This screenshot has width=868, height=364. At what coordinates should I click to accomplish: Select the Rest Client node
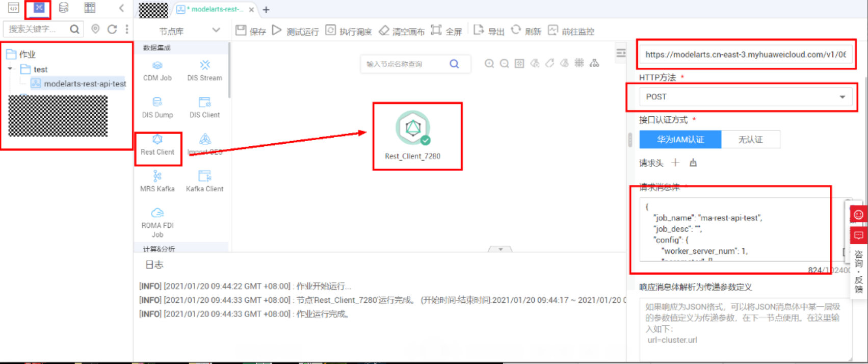point(157,145)
